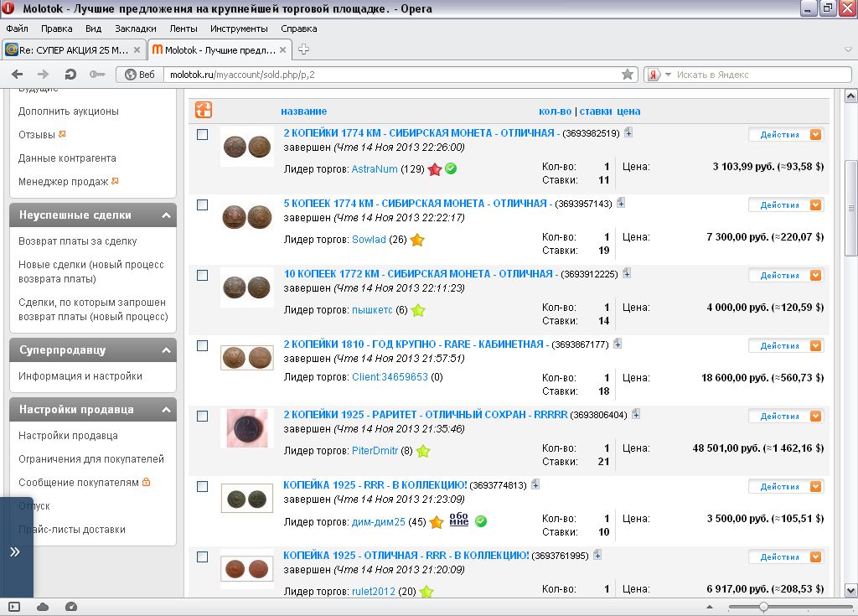Screen dimensions: 858x616
Task: Click the note icon after listing 3693957143
Action: click(x=621, y=203)
